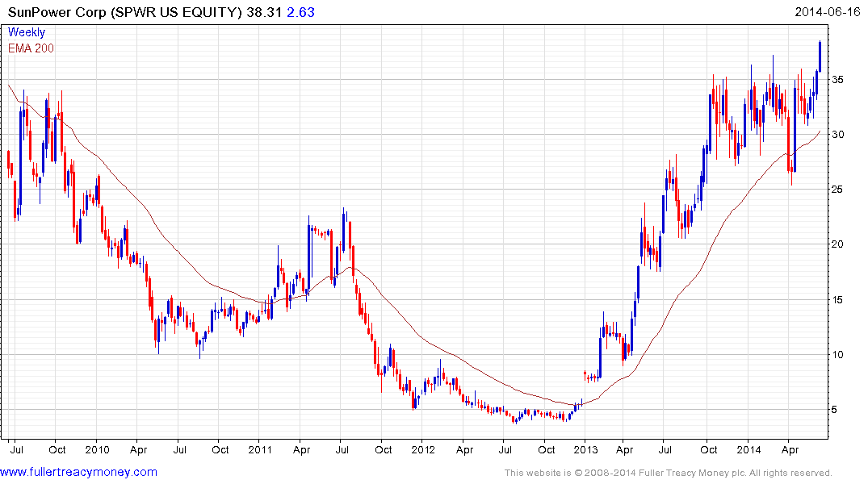This screenshot has height=484, width=868.
Task: Click the 2012 year axis label
Action: tap(423, 449)
